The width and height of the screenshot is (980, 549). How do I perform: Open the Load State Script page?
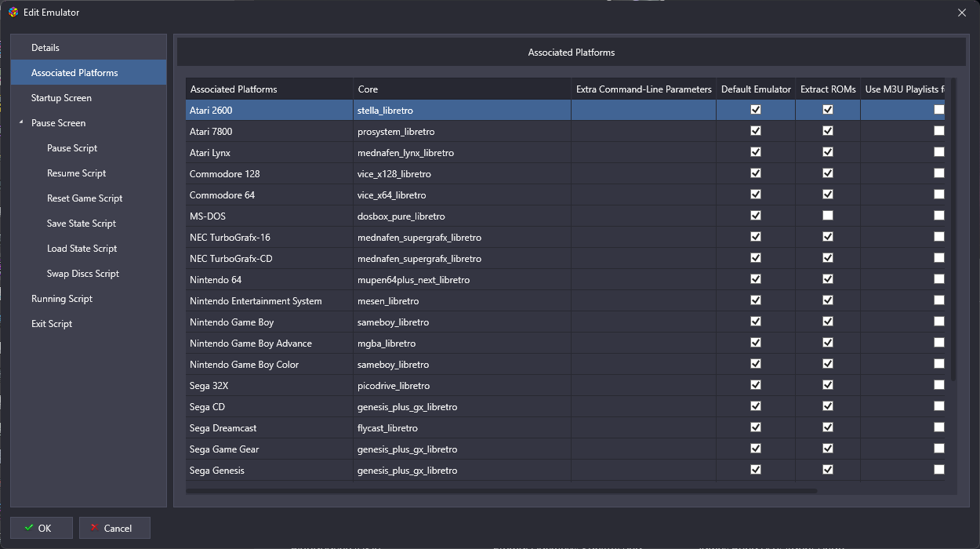tap(89, 249)
